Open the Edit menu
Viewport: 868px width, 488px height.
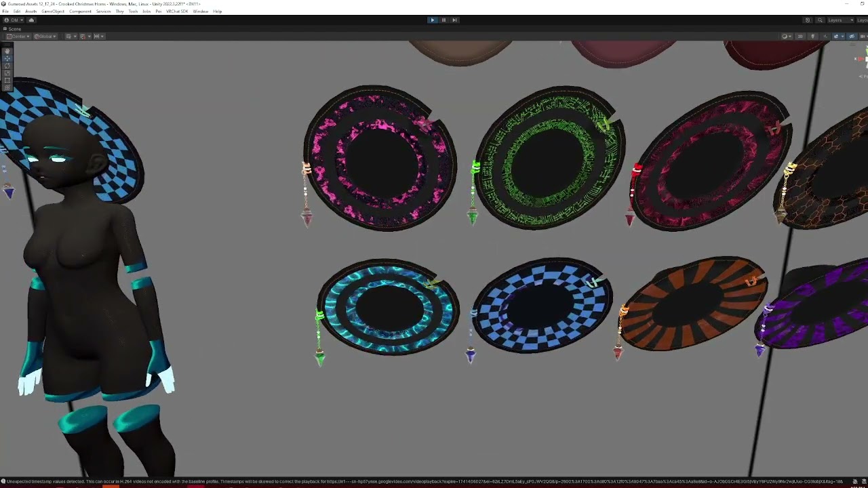point(17,12)
